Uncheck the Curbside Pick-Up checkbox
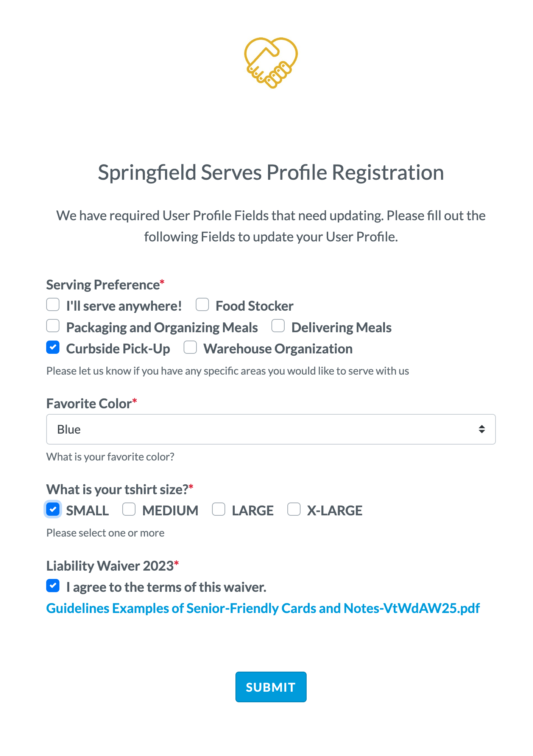The width and height of the screenshot is (533, 756). click(53, 347)
